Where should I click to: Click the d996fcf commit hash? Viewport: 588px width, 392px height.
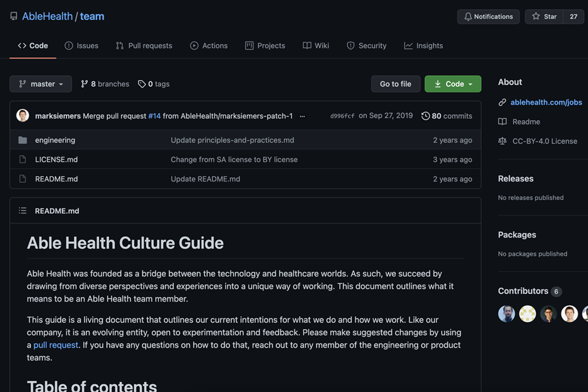pyautogui.click(x=342, y=116)
